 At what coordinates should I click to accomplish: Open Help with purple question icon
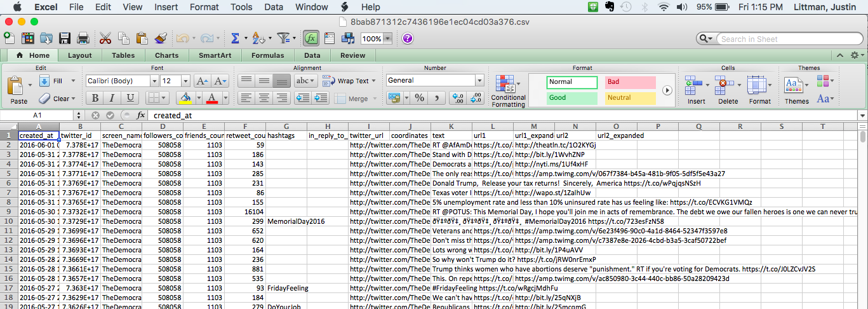pyautogui.click(x=408, y=38)
